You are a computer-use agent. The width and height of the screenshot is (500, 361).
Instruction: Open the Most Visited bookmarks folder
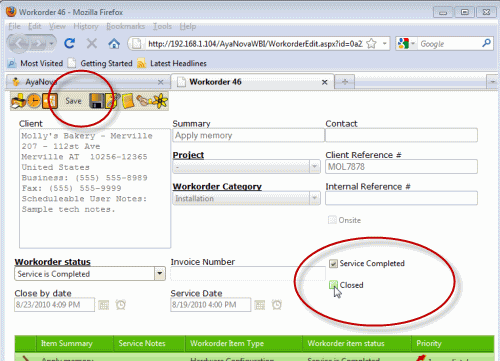tap(36, 63)
